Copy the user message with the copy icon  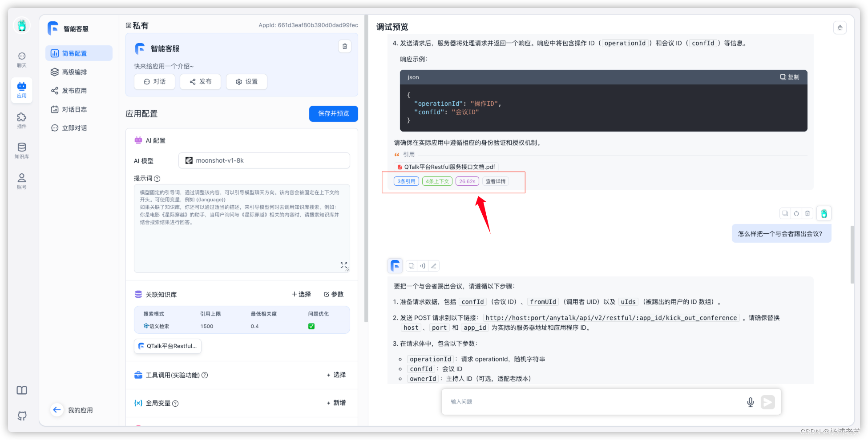(785, 213)
